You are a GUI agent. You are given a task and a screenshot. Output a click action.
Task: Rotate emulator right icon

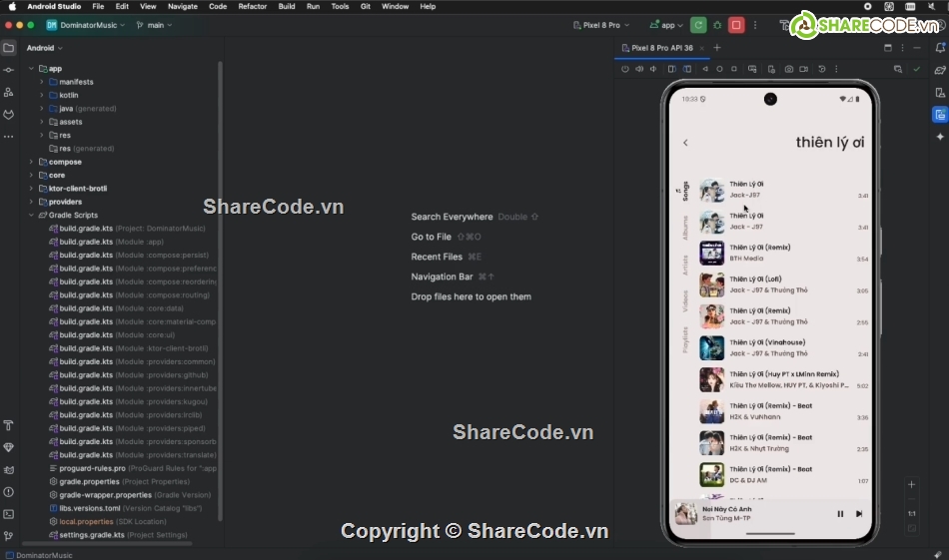click(687, 69)
